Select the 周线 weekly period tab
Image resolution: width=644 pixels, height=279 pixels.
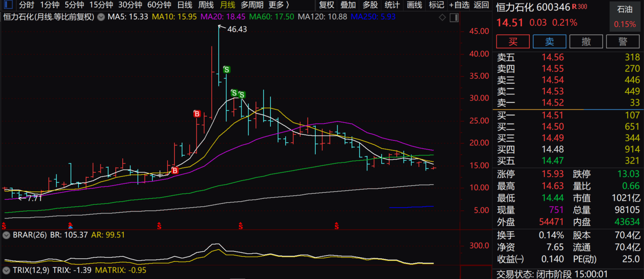click(x=206, y=5)
